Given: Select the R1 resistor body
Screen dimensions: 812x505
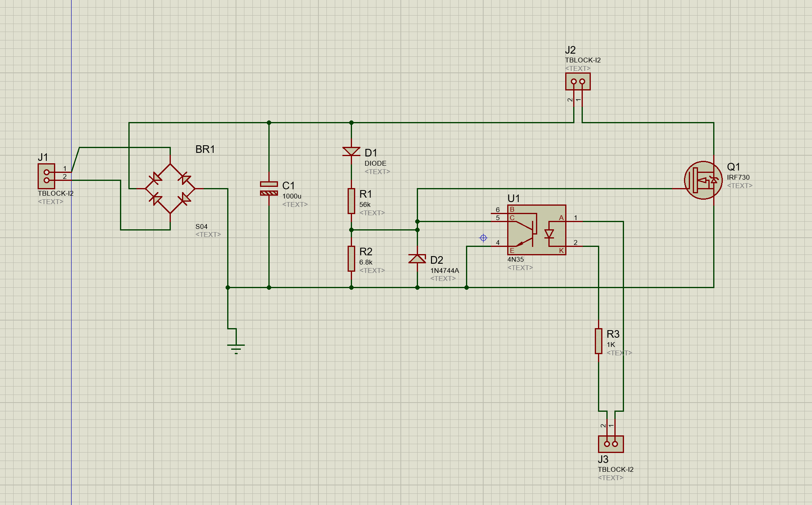Looking at the screenshot, I should click(351, 201).
